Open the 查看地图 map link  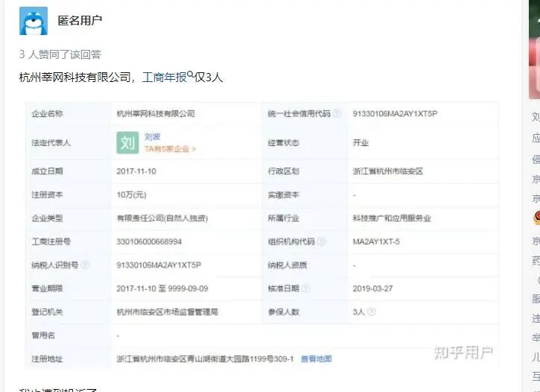coord(316,359)
